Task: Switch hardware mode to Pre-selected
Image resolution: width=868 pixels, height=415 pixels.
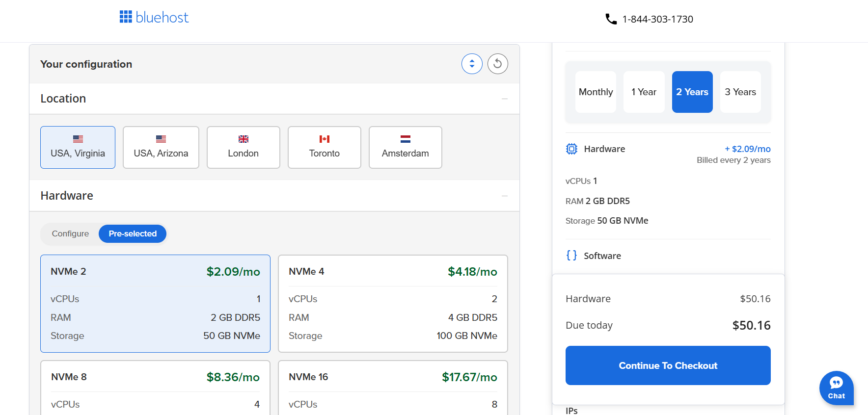Action: point(133,233)
